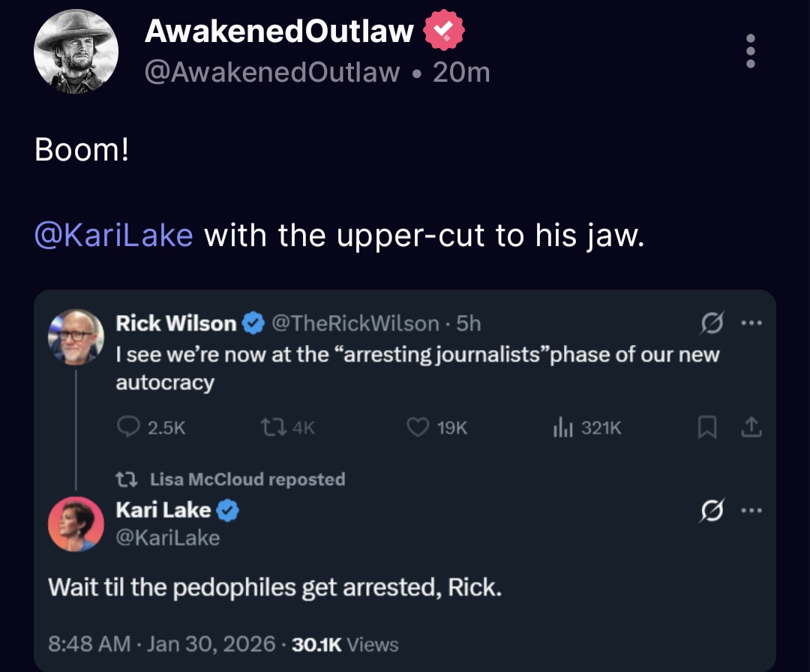Tap AwakenedOutlaw's profile avatar
Viewport: 810px width, 672px height.
(76, 52)
